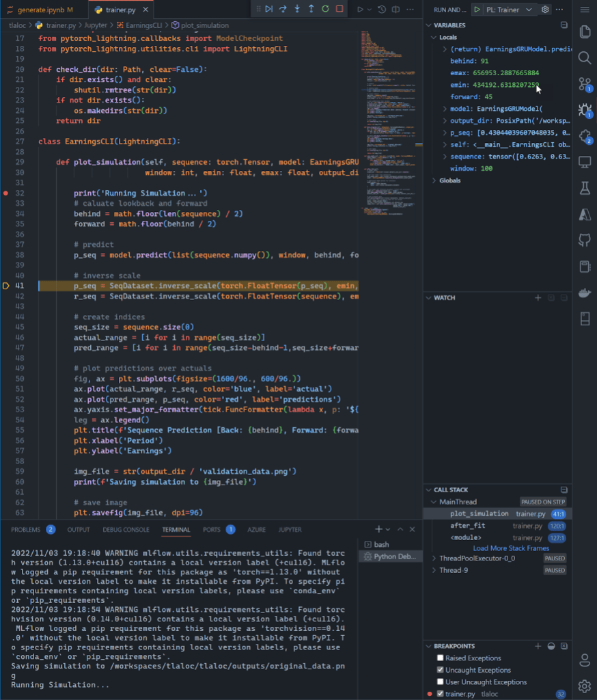Click the Split Editor icon
Screen dimensions: 597x700
(395, 10)
